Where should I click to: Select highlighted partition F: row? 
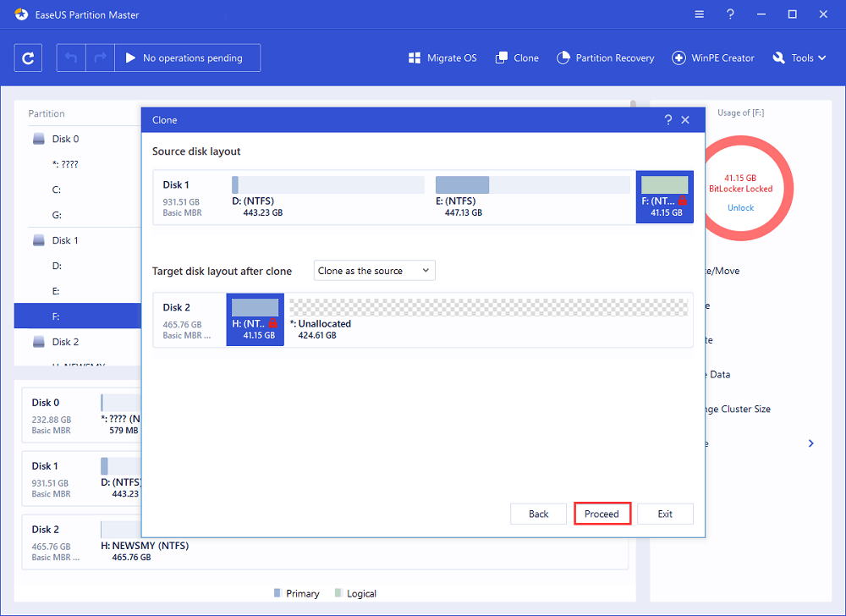pyautogui.click(x=78, y=316)
